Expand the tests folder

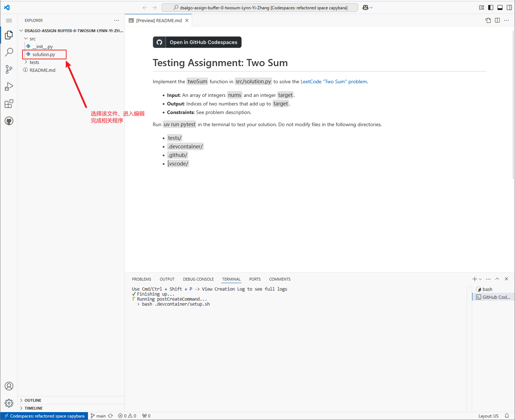pos(34,63)
